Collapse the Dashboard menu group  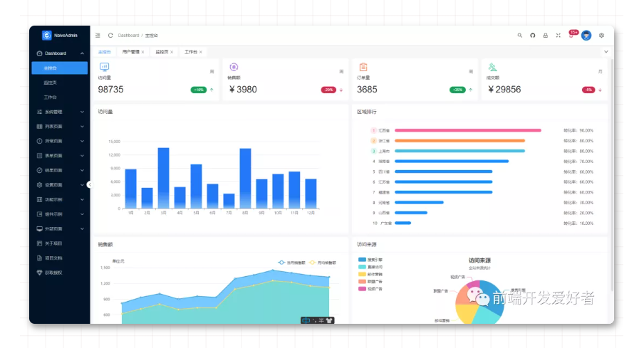60,53
